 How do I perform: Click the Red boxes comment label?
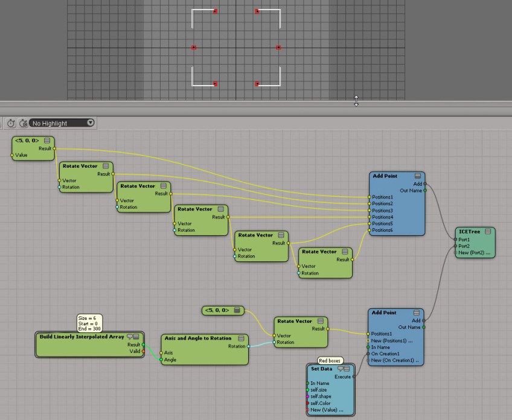[330, 361]
